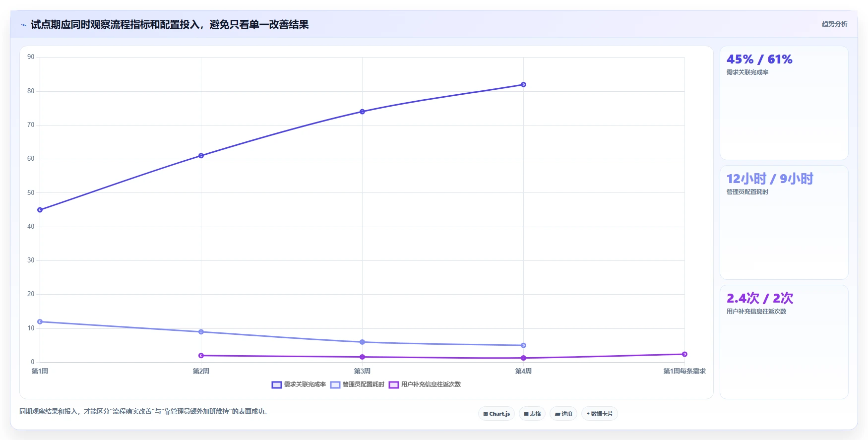
Task: Open the 12小时 / 9小时 stat card
Action: (784, 223)
